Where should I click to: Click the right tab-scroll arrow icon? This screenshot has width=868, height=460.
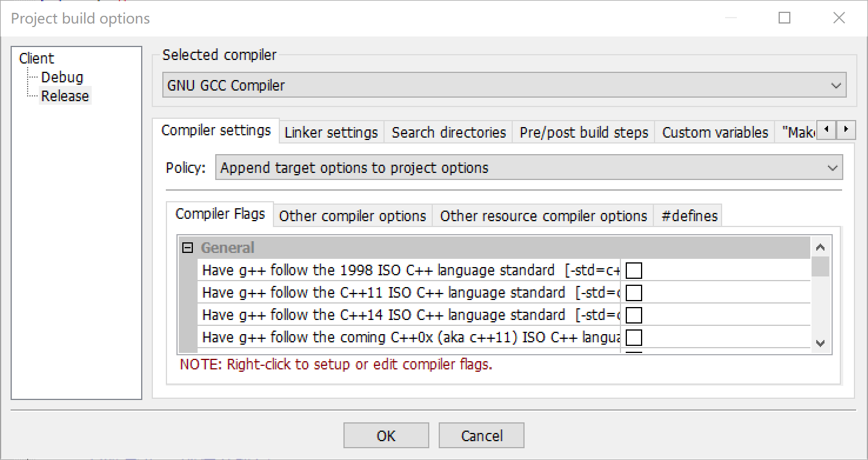(846, 129)
